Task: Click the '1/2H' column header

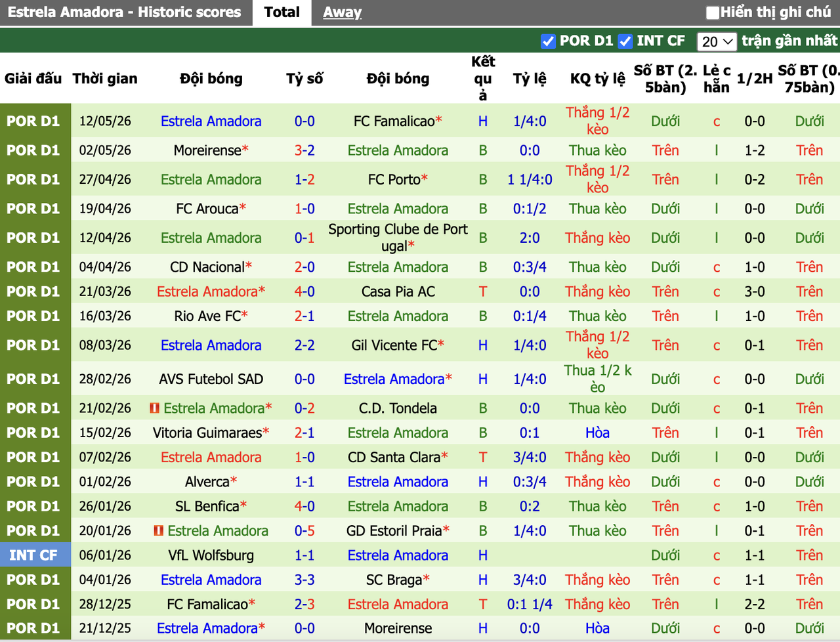Action: (755, 79)
